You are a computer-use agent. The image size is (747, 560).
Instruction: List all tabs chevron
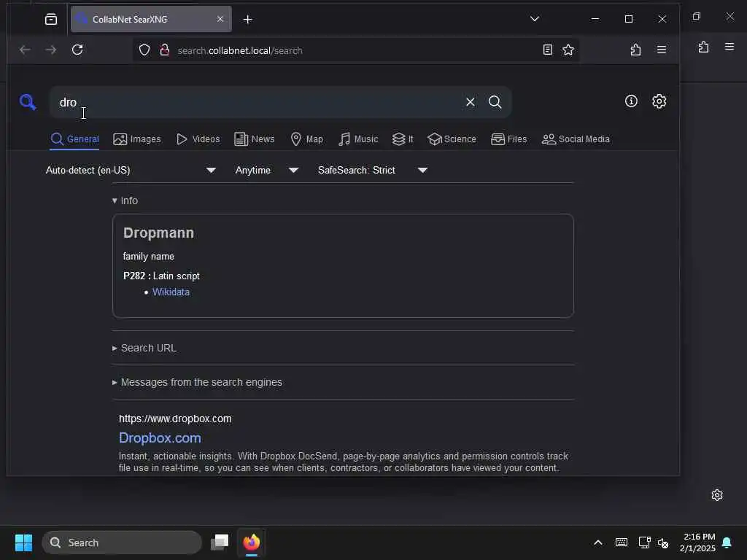coord(535,19)
